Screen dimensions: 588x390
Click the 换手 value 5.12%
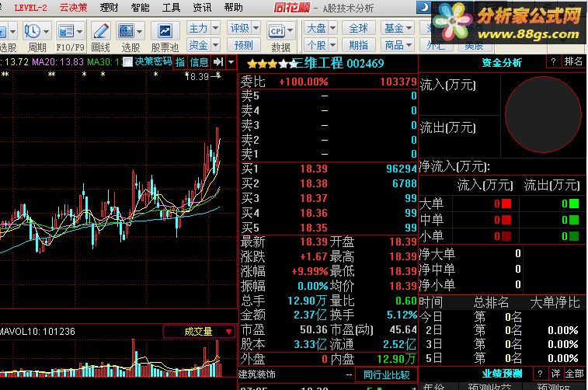[402, 315]
